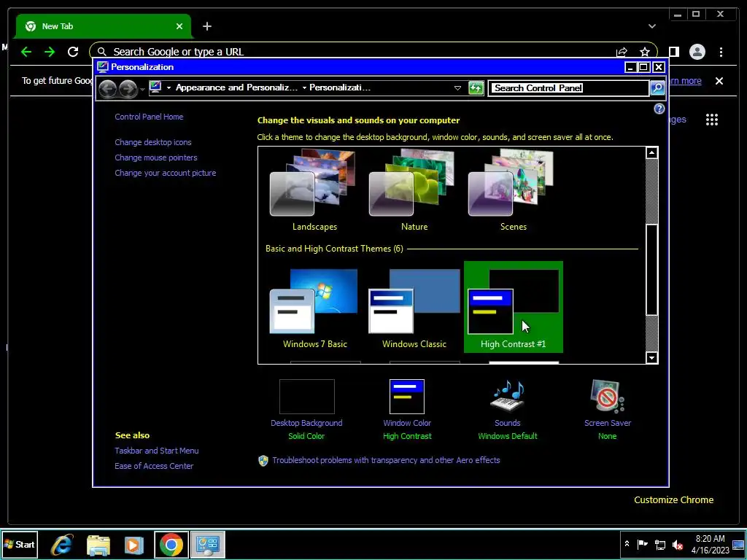Open the Windows Start menu
The width and height of the screenshot is (747, 560).
pos(19,544)
